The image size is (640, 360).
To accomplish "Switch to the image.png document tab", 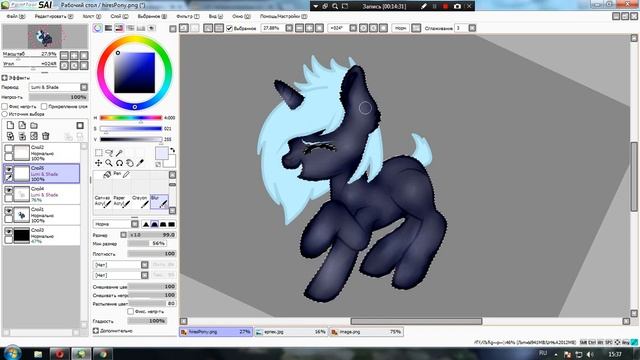I will point(367,332).
